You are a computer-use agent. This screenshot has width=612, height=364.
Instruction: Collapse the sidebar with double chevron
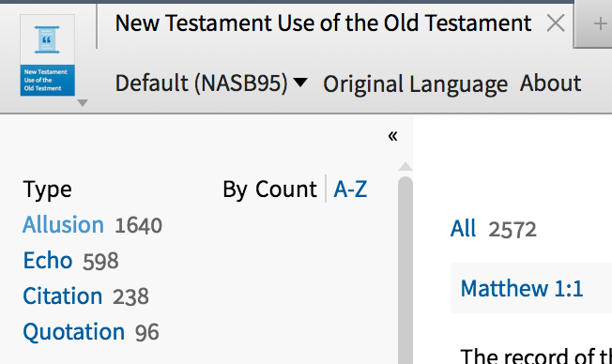(392, 136)
